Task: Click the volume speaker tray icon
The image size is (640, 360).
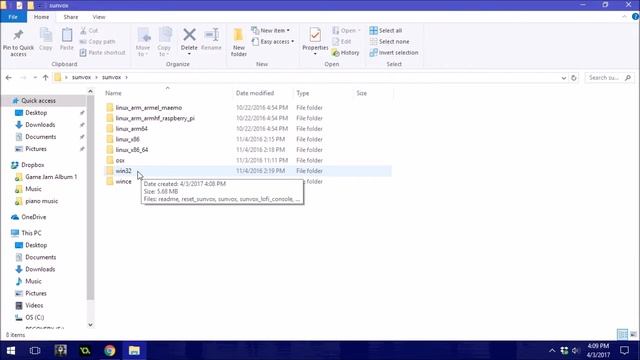Action: click(x=576, y=350)
